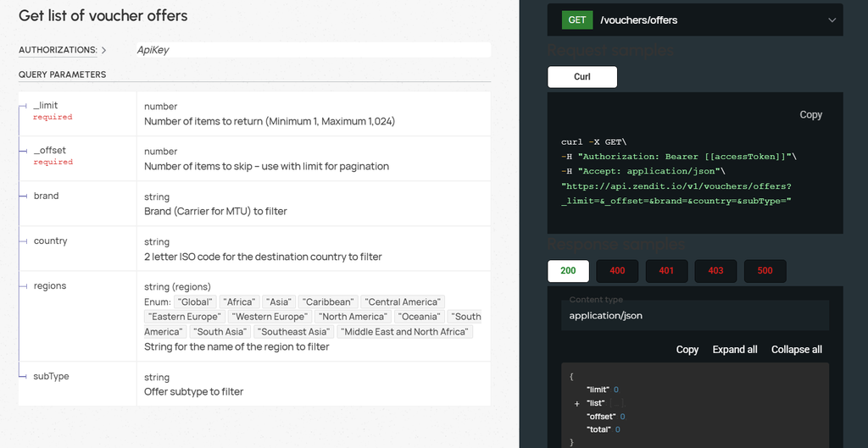Select the brand parameter name
The height and width of the screenshot is (448, 868).
[x=46, y=196]
